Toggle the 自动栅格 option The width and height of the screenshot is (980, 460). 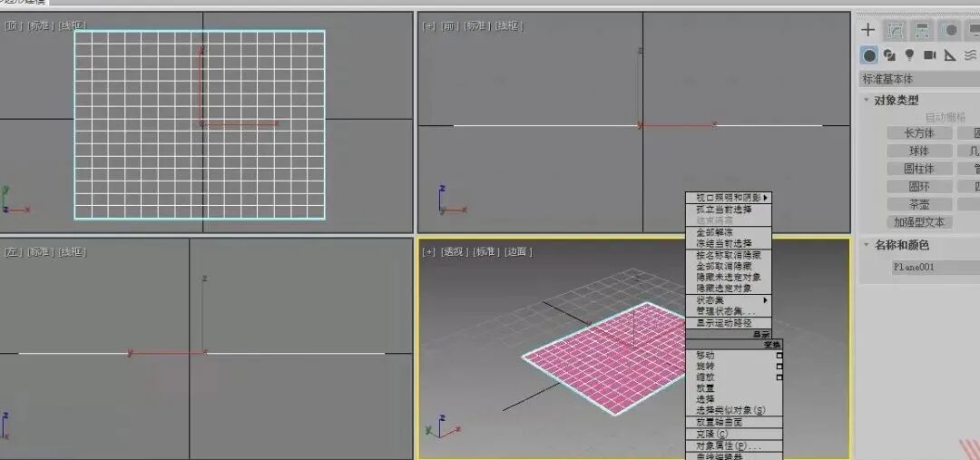click(x=945, y=117)
